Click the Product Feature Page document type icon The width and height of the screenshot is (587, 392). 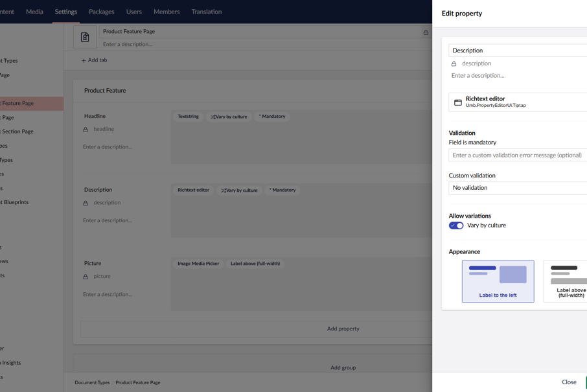click(x=85, y=36)
